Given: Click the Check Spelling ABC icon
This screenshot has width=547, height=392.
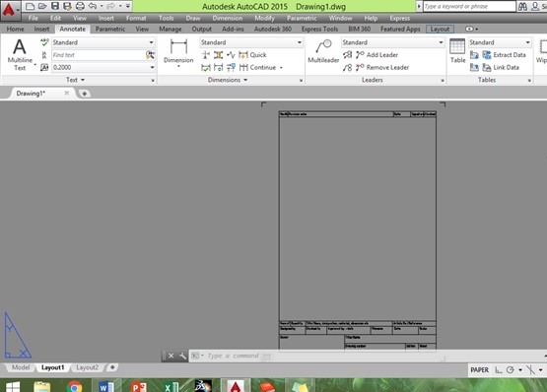Looking at the screenshot, I should pos(44,42).
